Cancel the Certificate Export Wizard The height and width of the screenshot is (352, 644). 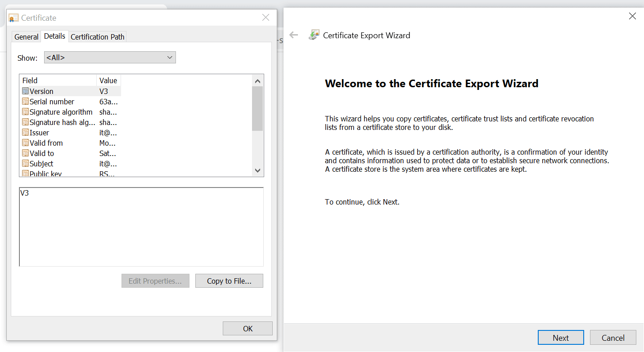(613, 338)
